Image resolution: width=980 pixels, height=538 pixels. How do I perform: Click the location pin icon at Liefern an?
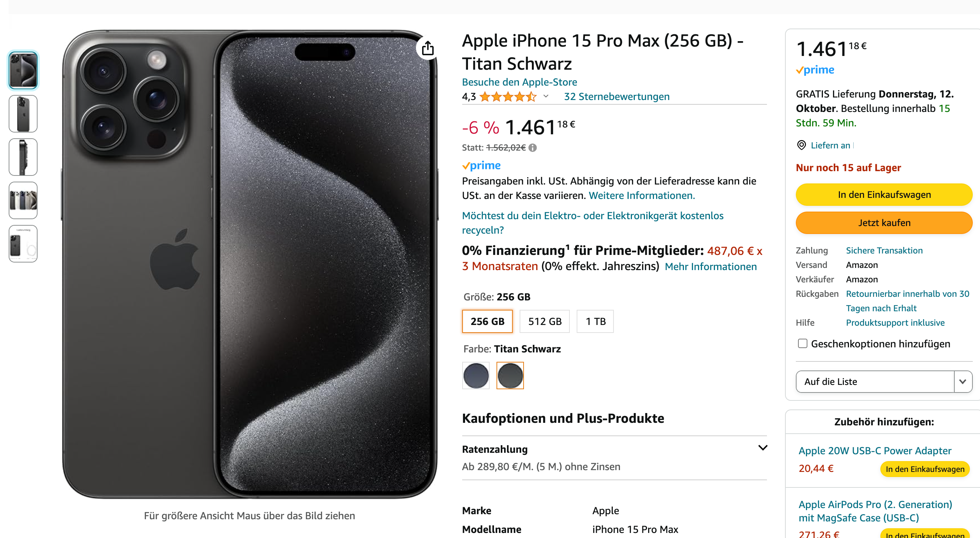point(801,145)
